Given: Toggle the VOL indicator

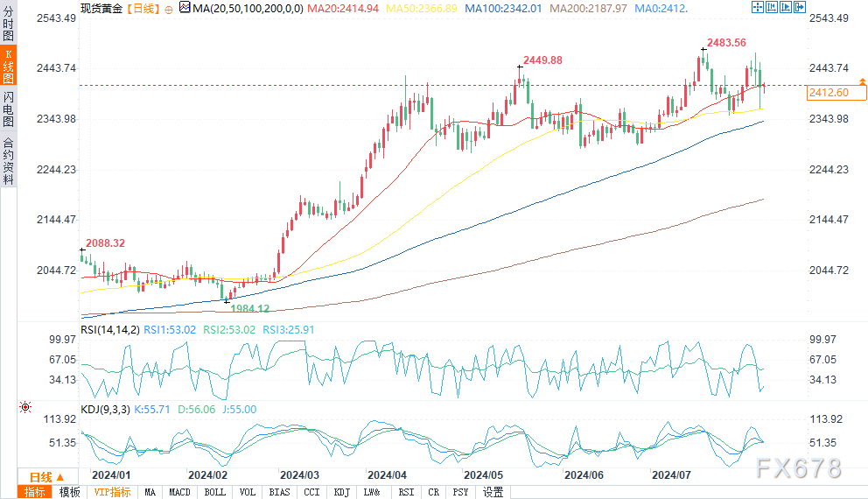Looking at the screenshot, I should point(248,492).
